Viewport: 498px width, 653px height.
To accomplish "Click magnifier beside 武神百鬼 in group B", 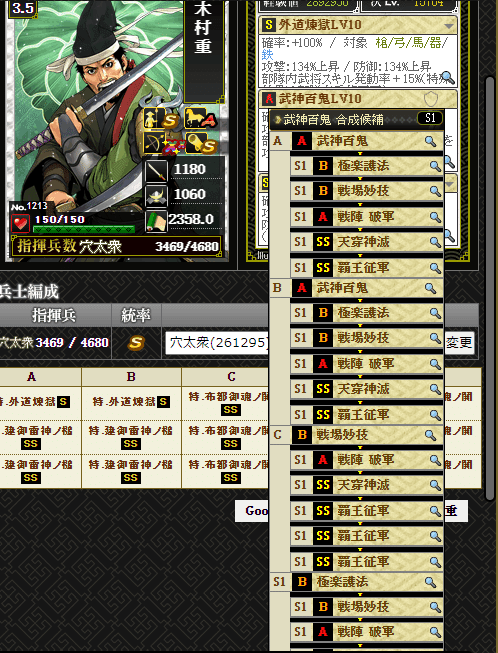I will 430,288.
